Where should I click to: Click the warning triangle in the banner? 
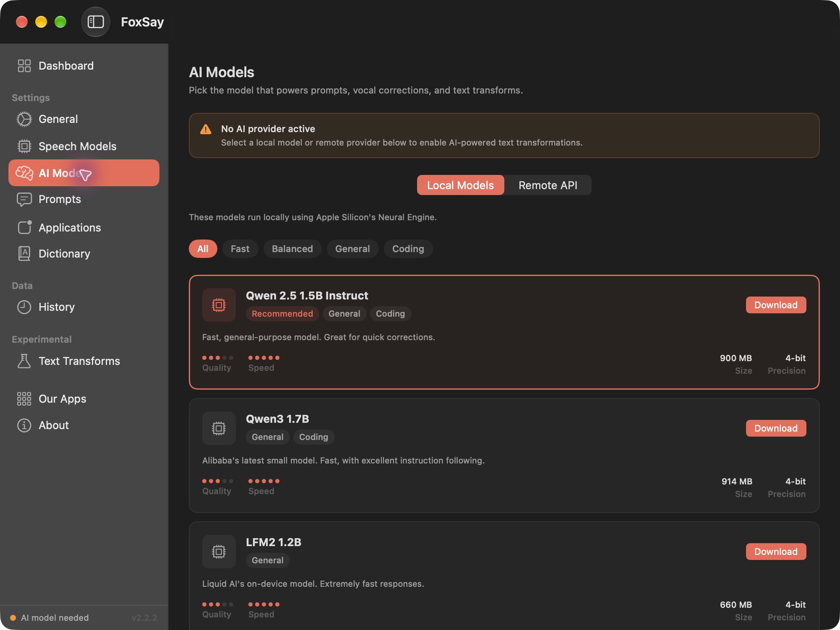pyautogui.click(x=206, y=129)
